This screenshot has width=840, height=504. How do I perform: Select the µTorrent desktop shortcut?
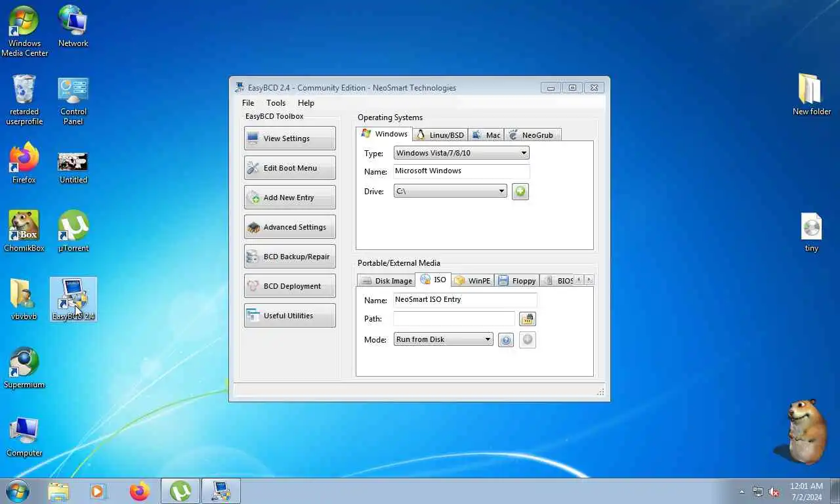[x=73, y=231]
